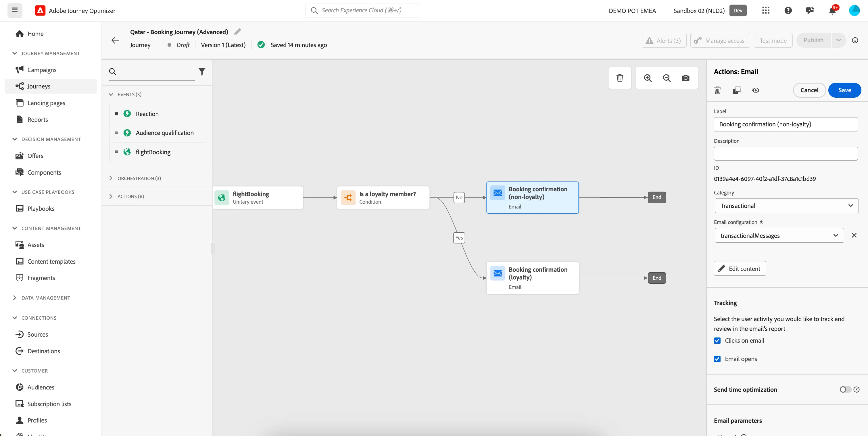This screenshot has width=868, height=436.
Task: Click the Edit content button
Action: (740, 268)
